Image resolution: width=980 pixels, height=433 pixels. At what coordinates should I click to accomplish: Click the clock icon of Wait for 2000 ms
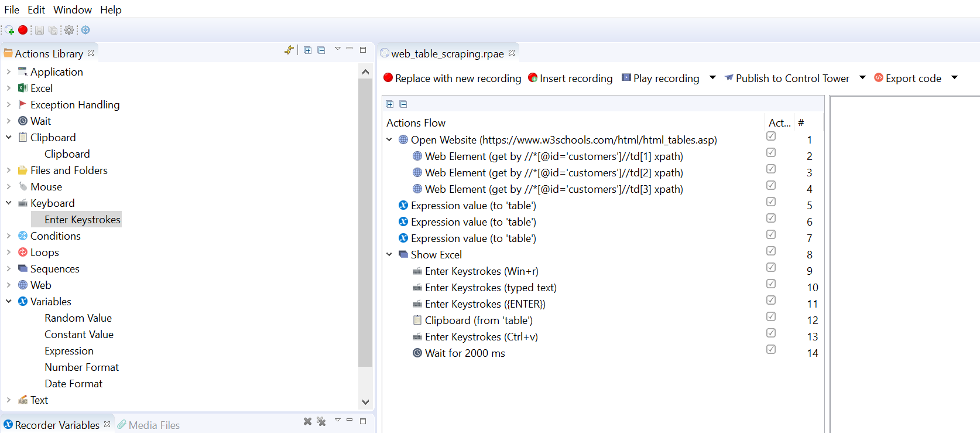pyautogui.click(x=417, y=353)
